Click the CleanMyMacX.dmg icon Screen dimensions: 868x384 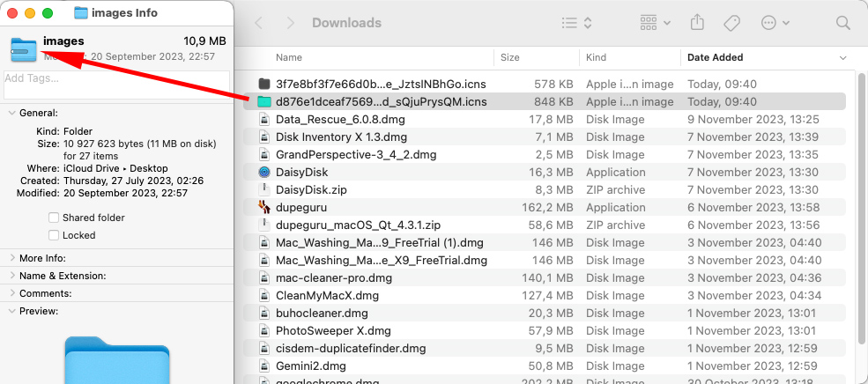coord(264,295)
